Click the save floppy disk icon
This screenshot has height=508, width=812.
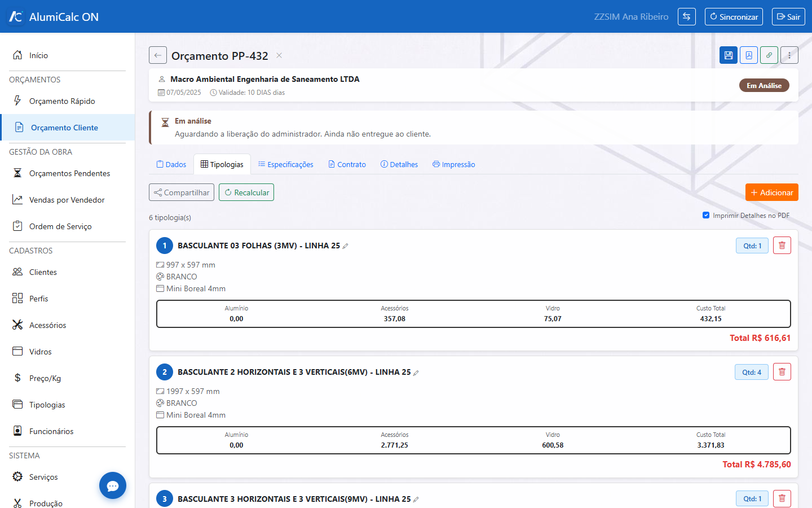click(x=729, y=55)
